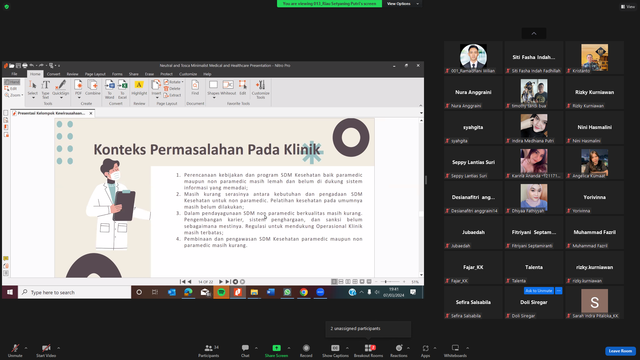The width and height of the screenshot is (640, 360).
Task: Open Breakout Rooms
Action: pyautogui.click(x=369, y=350)
